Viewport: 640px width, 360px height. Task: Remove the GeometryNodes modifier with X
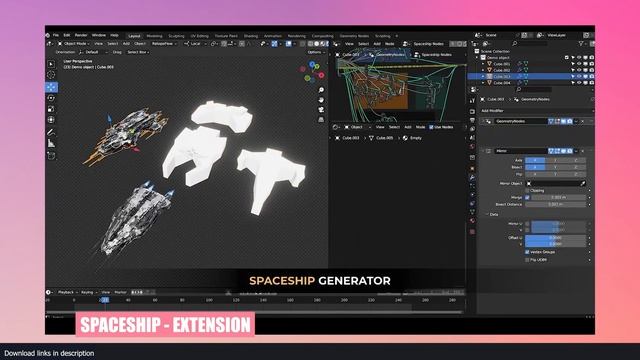[583, 121]
